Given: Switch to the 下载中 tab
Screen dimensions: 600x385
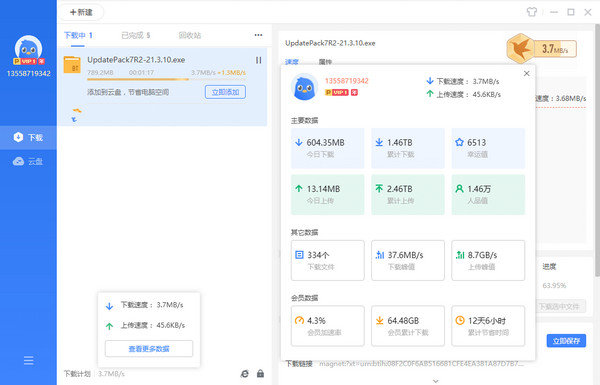Looking at the screenshot, I should click(78, 35).
